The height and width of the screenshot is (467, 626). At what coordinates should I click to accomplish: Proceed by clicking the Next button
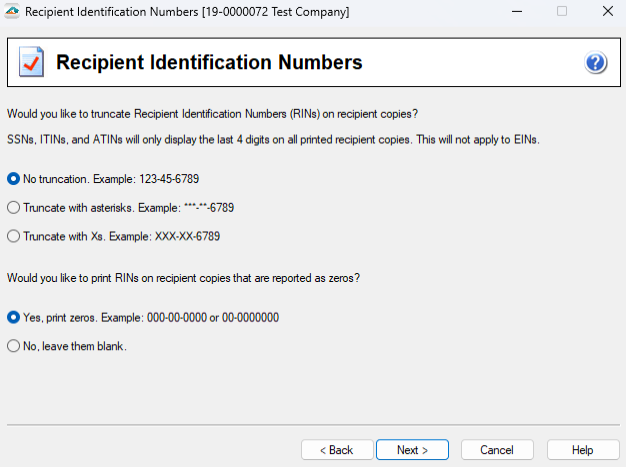412,450
